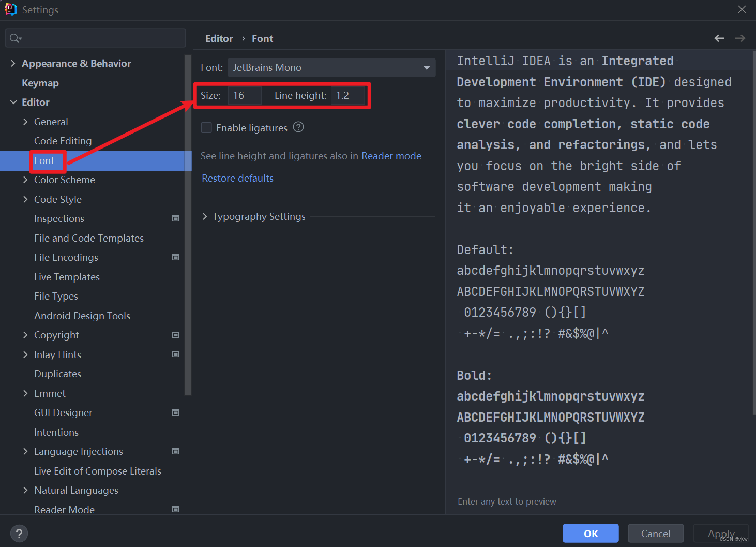
Task: Expand the Code Style node chevron
Action: pyautogui.click(x=25, y=199)
